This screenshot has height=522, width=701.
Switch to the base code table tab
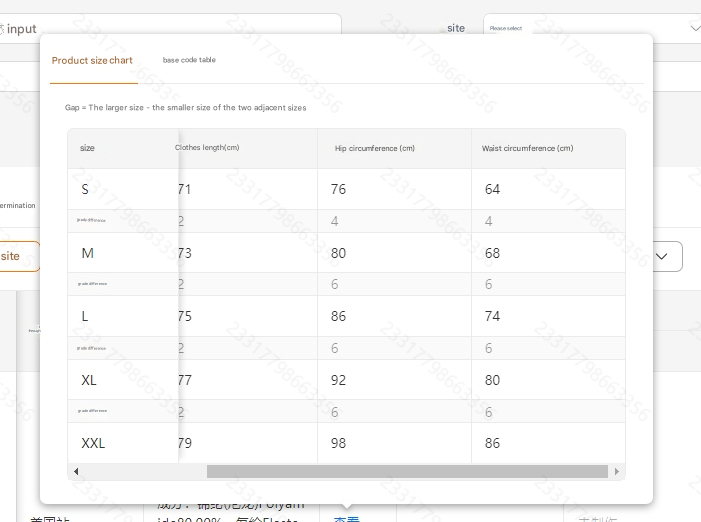pos(189,60)
